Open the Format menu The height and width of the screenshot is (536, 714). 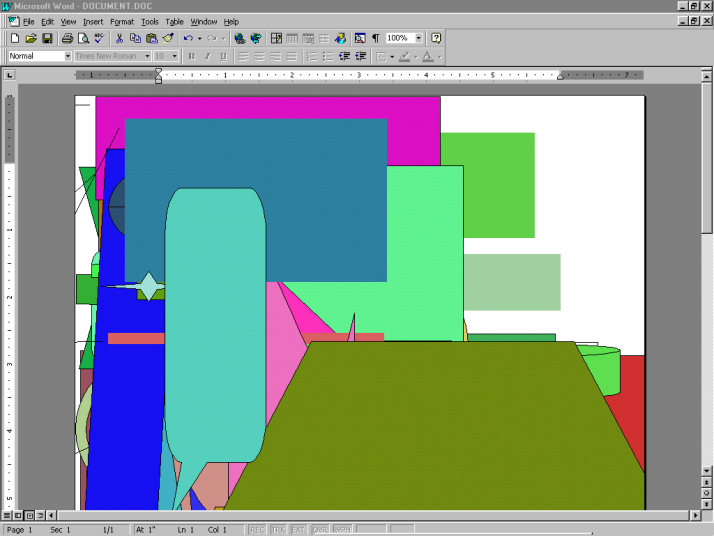pyautogui.click(x=122, y=21)
